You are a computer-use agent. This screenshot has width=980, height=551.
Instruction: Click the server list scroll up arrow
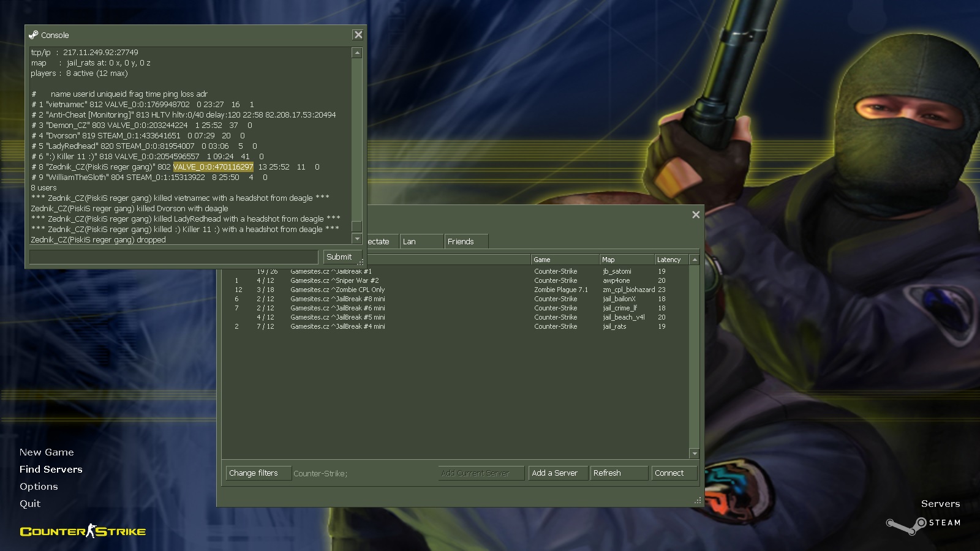coord(695,260)
